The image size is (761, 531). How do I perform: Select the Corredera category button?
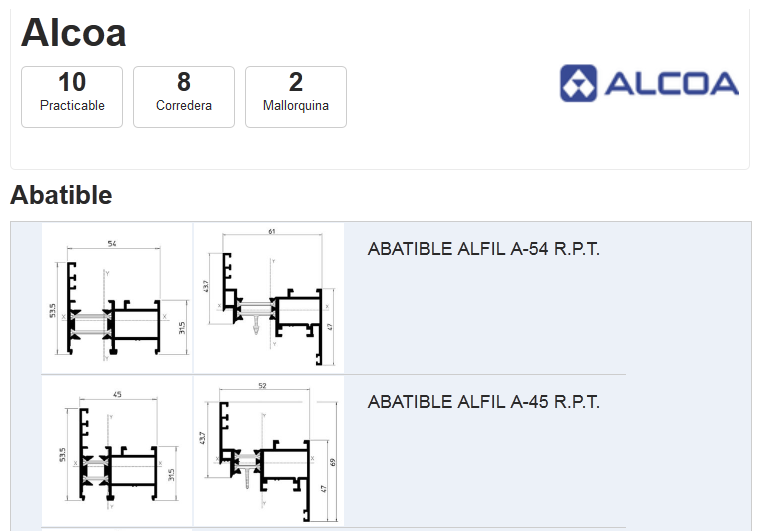[184, 97]
